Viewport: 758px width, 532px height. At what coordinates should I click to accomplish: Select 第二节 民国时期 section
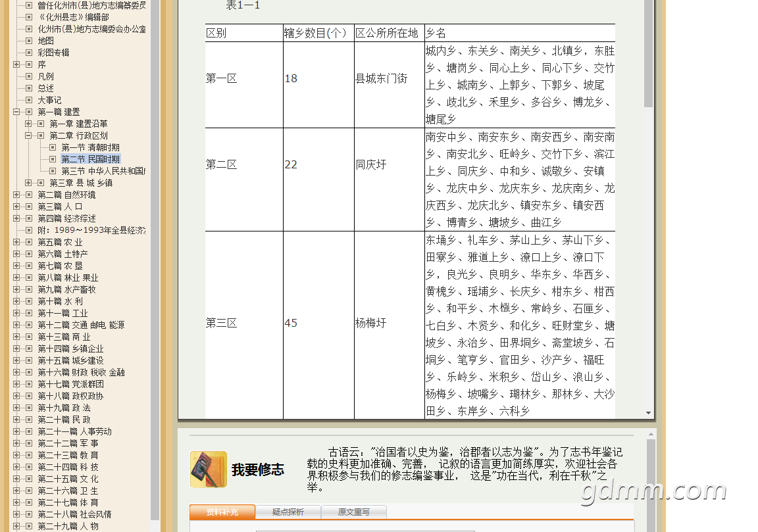90,159
